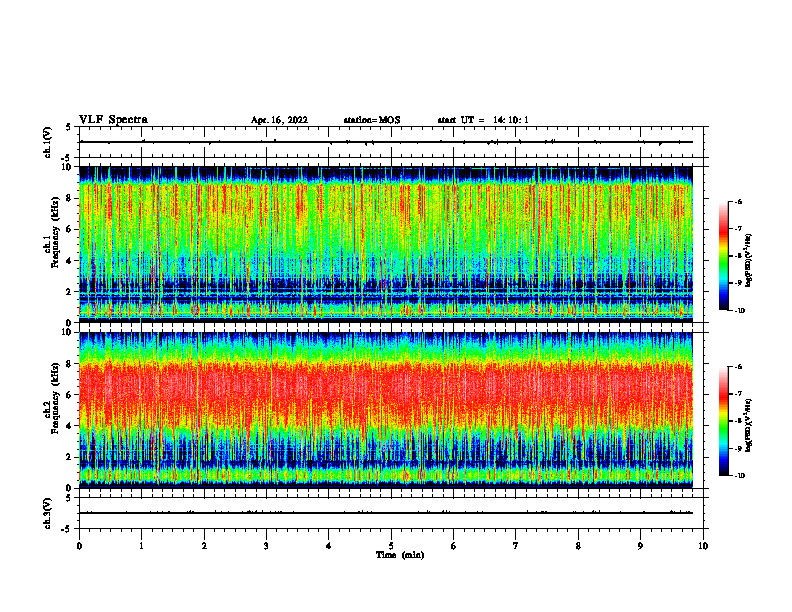Screen dimensions: 792x612
Task: Click the "10" tick on the time axis
Action: 703,546
